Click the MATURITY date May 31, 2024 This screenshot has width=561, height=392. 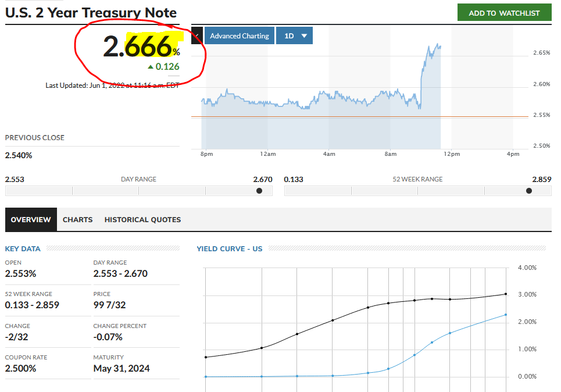pyautogui.click(x=122, y=368)
